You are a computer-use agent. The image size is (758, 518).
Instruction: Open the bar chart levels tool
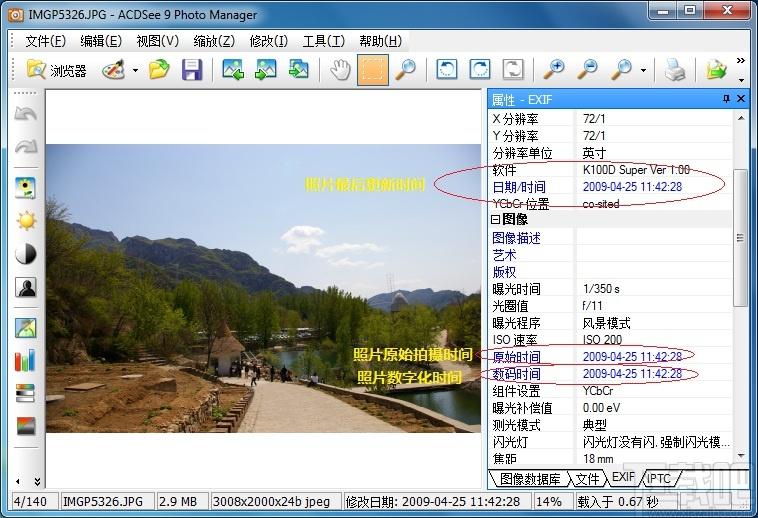pyautogui.click(x=26, y=360)
